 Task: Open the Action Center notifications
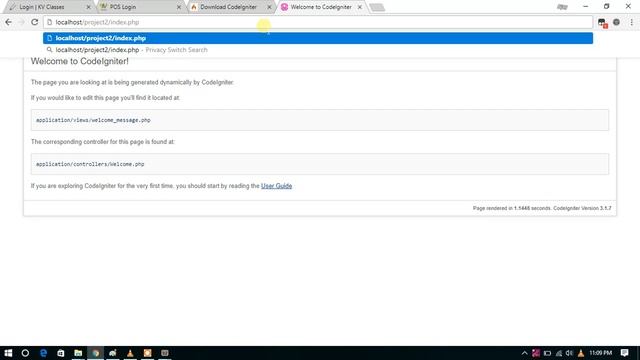click(624, 353)
